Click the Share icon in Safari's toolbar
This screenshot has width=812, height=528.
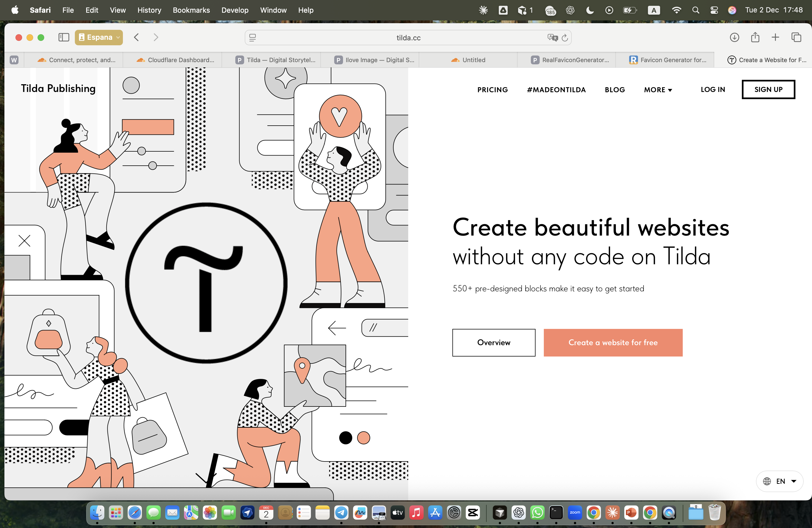point(755,38)
